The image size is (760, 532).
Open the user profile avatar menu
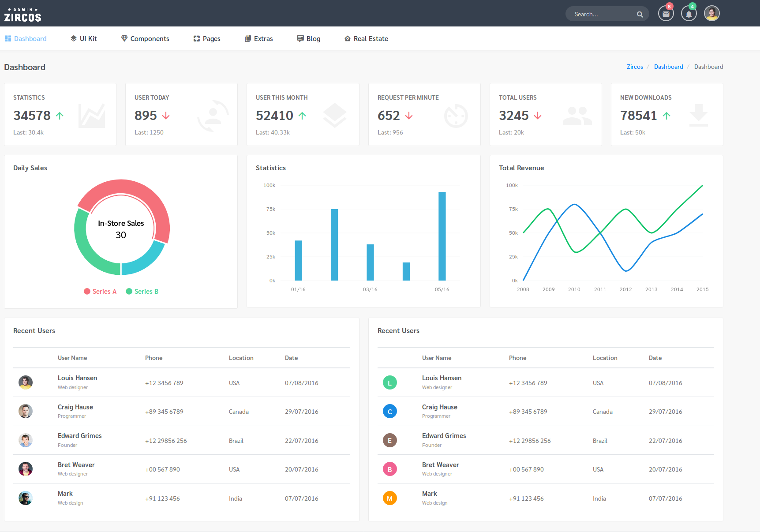tap(712, 13)
